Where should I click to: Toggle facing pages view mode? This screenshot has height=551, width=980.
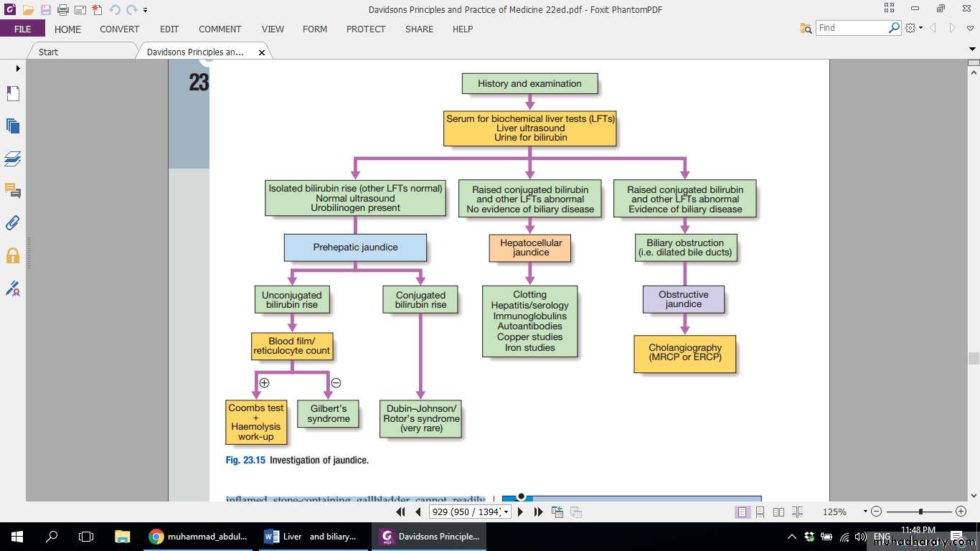click(779, 512)
